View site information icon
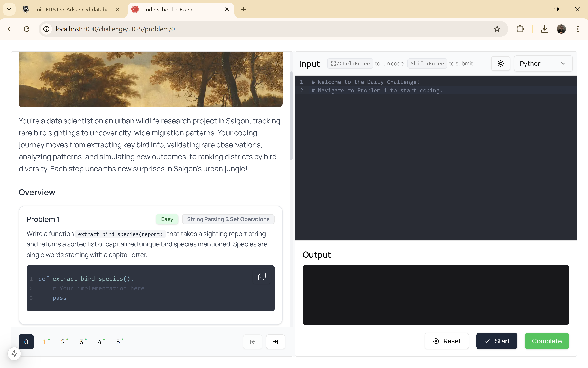The width and height of the screenshot is (588, 368). pos(46,29)
